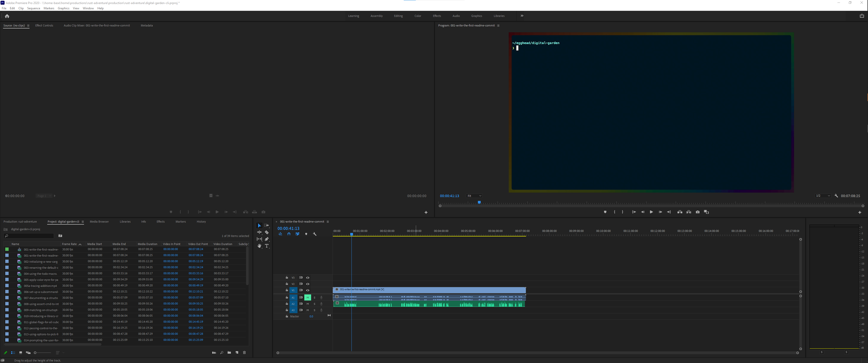Click on clip 001-write-the-first-readme-commit in bin

(x=42, y=255)
